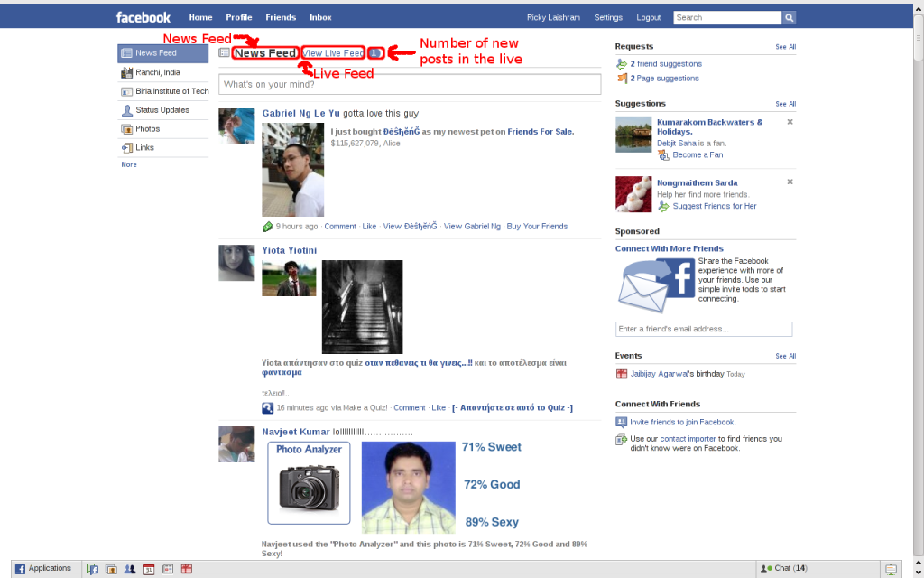Open the Groups icon in bottom bar
This screenshot has width=924, height=578.
click(x=130, y=569)
